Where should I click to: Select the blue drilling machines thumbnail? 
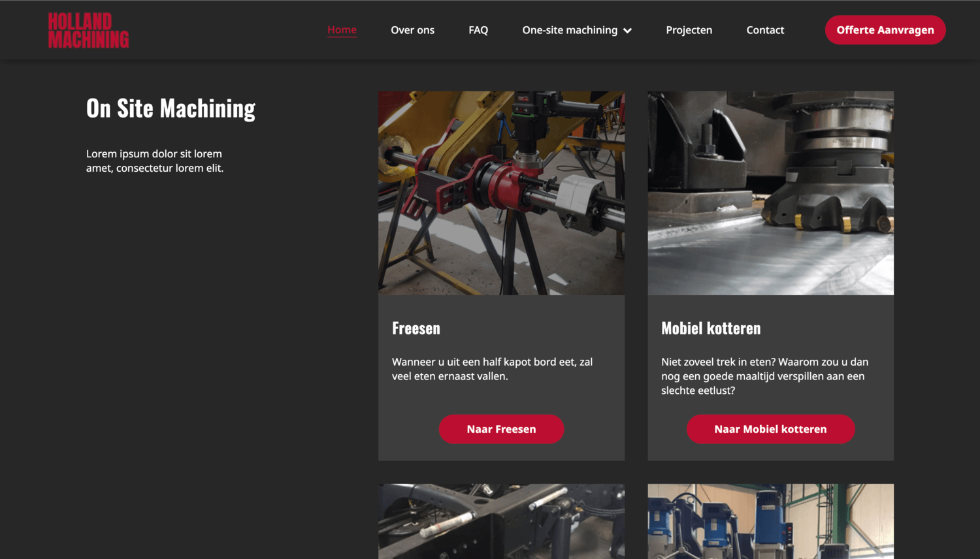tap(770, 521)
